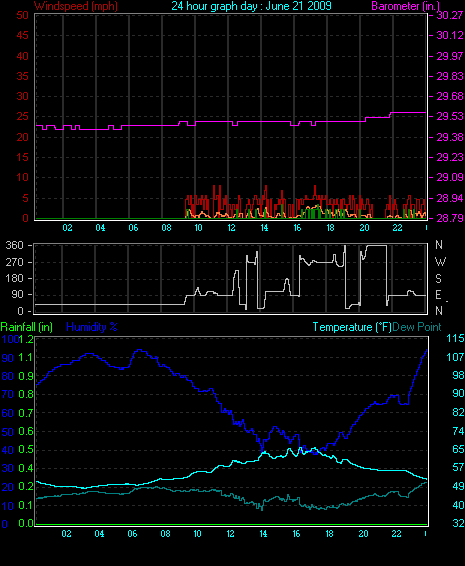Click windspeed axis label 15
Viewport: 465px width, 566px height.
point(23,157)
